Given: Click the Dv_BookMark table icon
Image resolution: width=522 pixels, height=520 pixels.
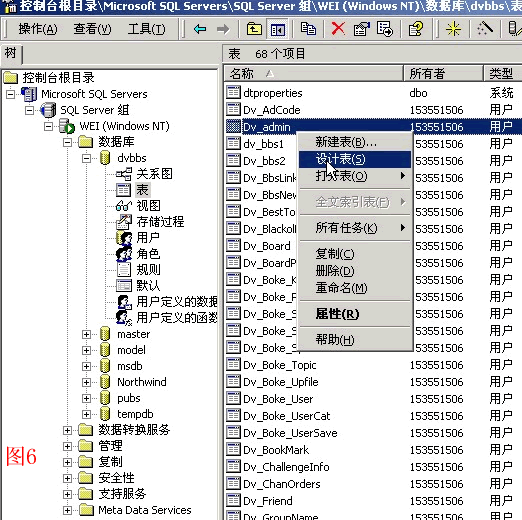Looking at the screenshot, I should coord(233,449).
